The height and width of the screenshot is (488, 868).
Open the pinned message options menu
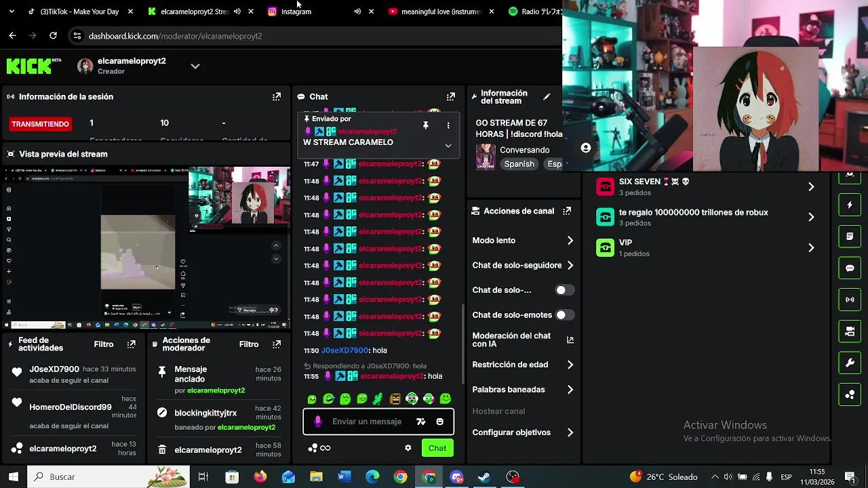(448, 125)
